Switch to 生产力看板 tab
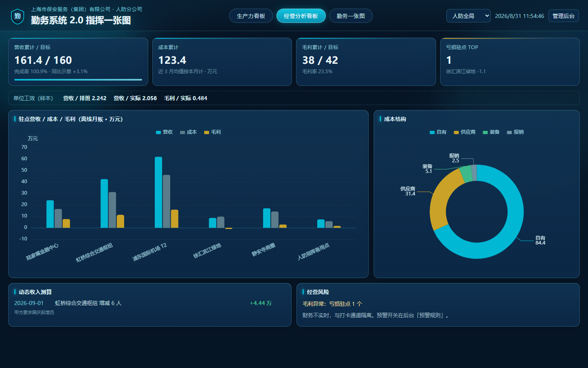Image resolution: width=588 pixels, height=368 pixels. [251, 16]
